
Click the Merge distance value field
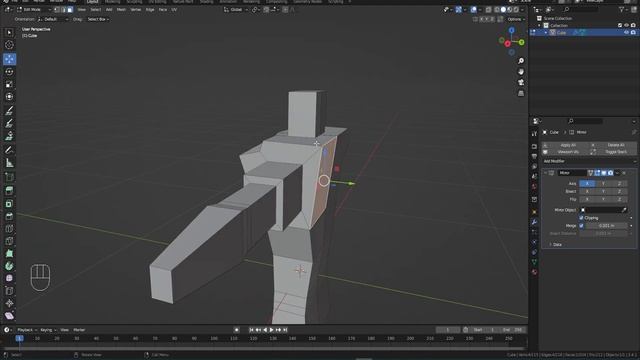[607, 226]
